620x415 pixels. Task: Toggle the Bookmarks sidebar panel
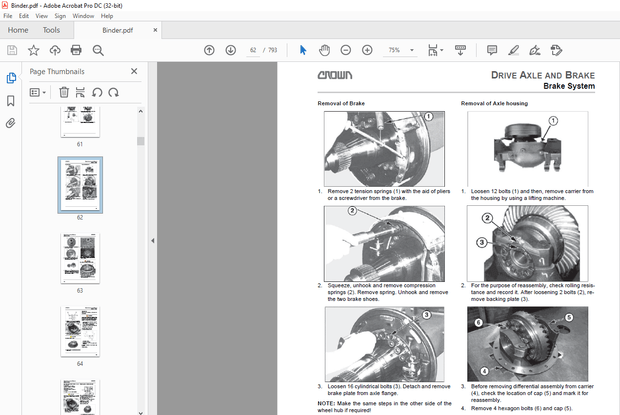tap(11, 101)
